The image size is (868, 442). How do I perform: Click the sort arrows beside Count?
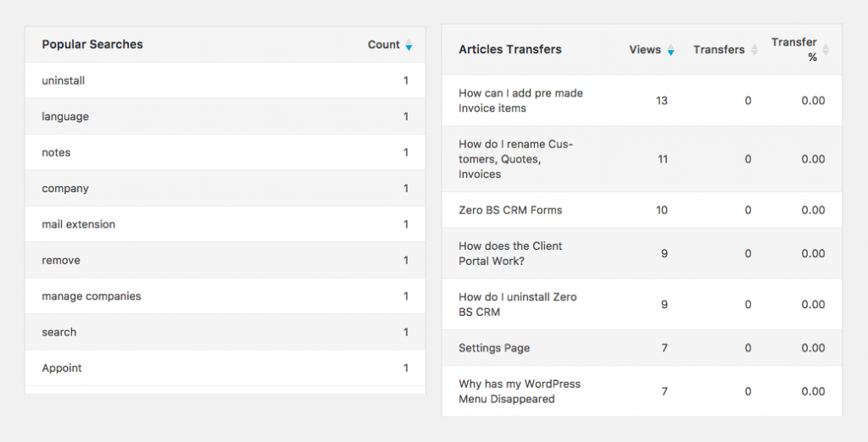point(409,45)
